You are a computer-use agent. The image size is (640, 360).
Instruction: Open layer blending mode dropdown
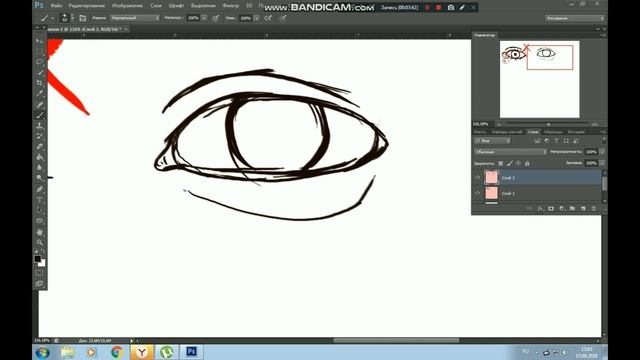pos(510,152)
